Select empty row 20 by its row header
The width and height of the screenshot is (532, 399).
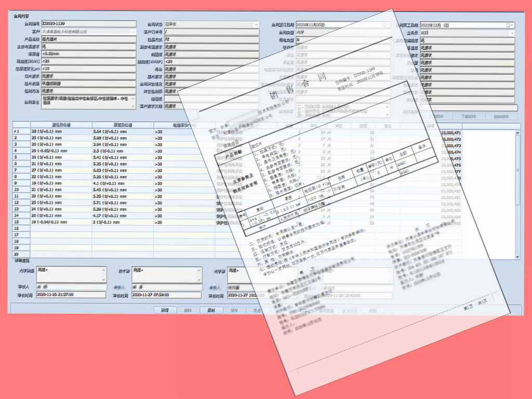click(x=21, y=254)
